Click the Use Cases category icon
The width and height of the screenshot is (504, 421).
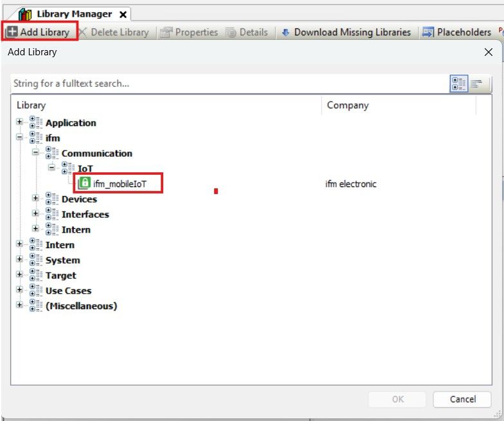tap(35, 291)
